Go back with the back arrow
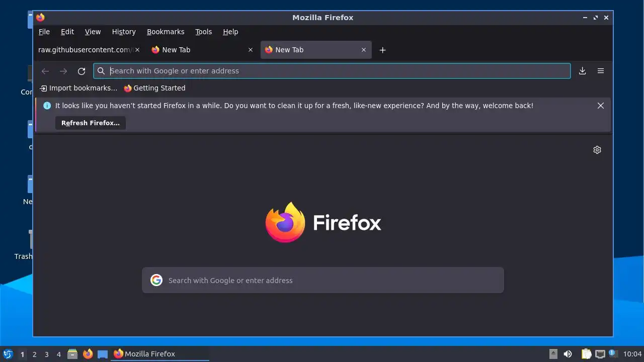The height and width of the screenshot is (362, 644). [x=45, y=71]
